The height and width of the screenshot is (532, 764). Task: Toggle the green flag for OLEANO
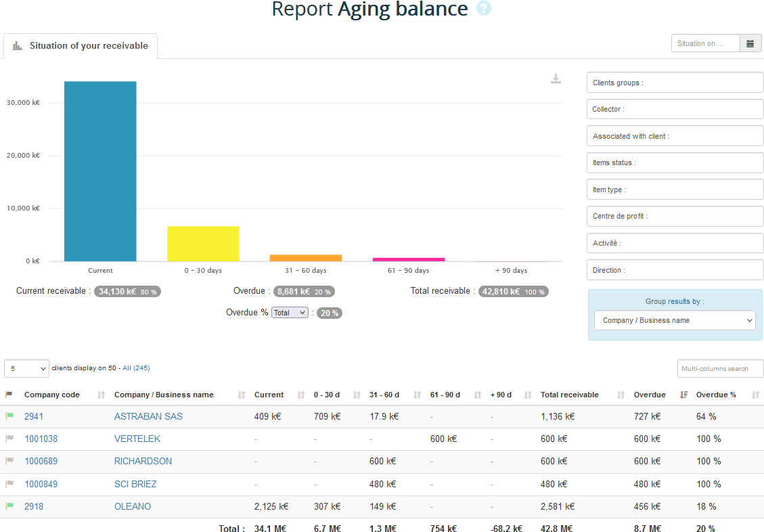pyautogui.click(x=9, y=506)
